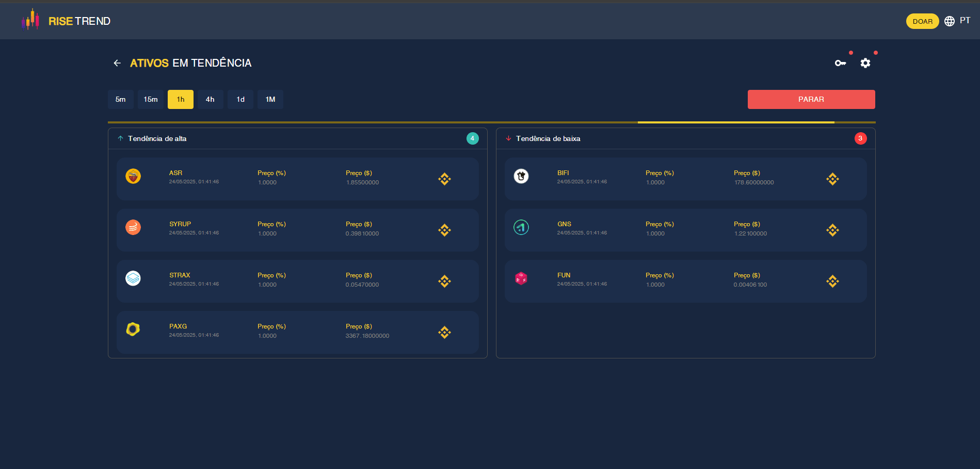This screenshot has height=469, width=980.
Task: Click the STRAX price 0.05470000
Action: tap(362, 285)
